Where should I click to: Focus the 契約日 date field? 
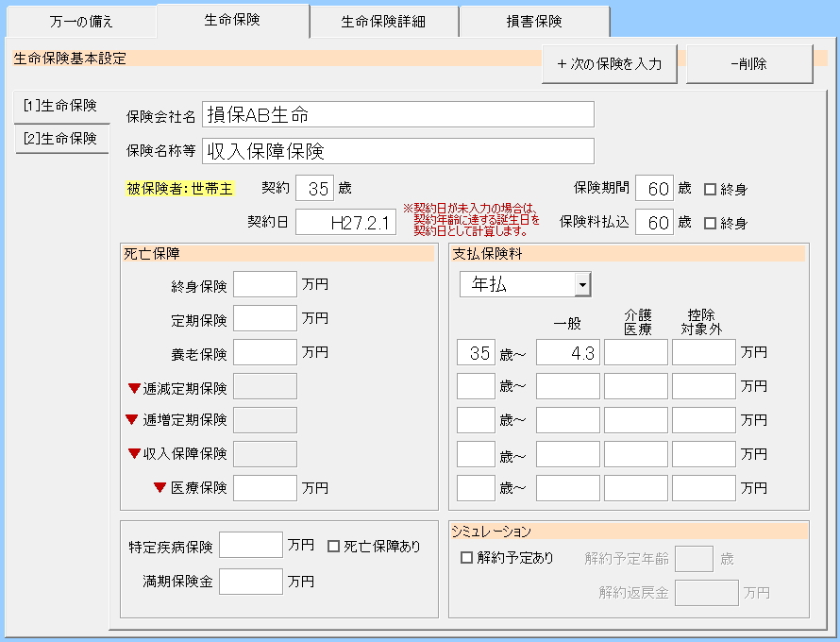pyautogui.click(x=345, y=223)
